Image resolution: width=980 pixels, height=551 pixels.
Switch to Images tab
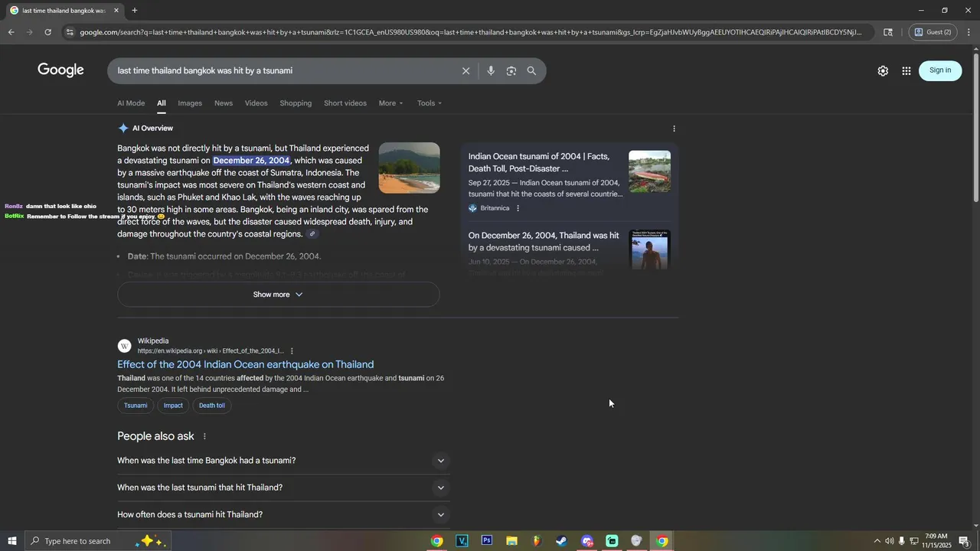(x=190, y=103)
